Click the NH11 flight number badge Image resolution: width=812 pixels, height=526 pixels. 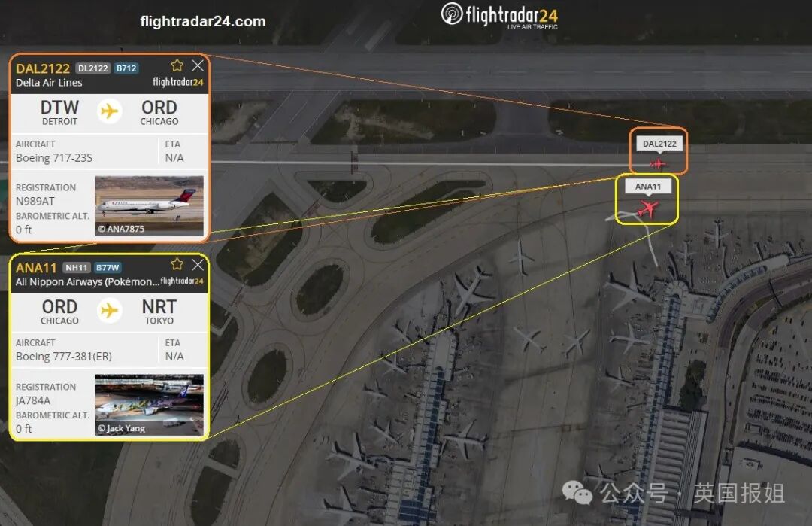coord(77,267)
